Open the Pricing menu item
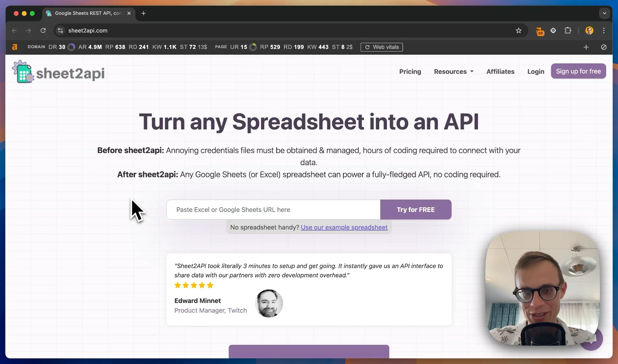Screen dimensions: 618x364 (x=410, y=71)
